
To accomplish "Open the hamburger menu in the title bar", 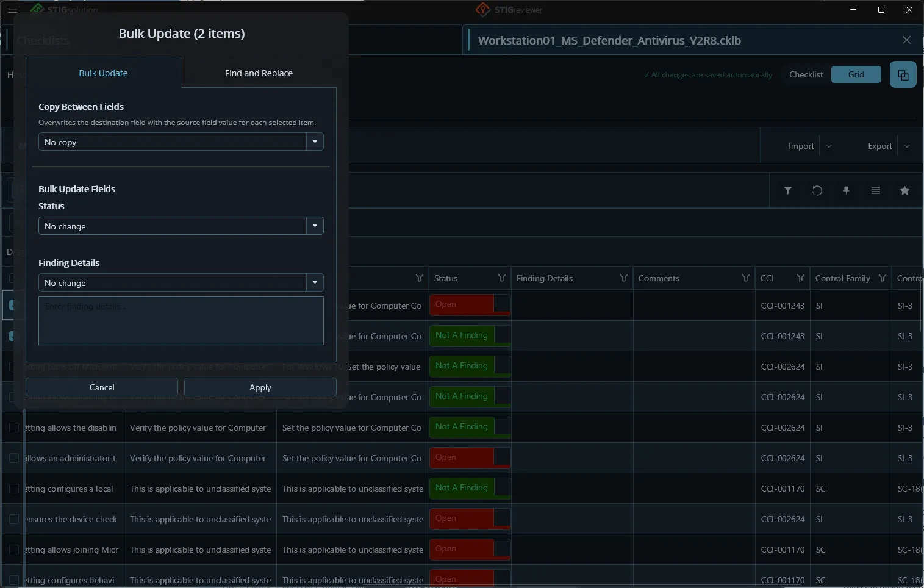I will click(13, 10).
